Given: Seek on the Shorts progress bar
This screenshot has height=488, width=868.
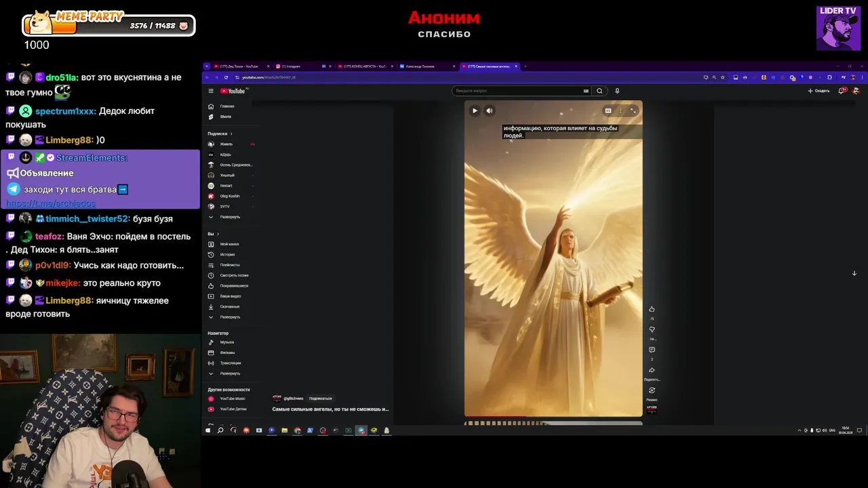Looking at the screenshot, I should [553, 417].
